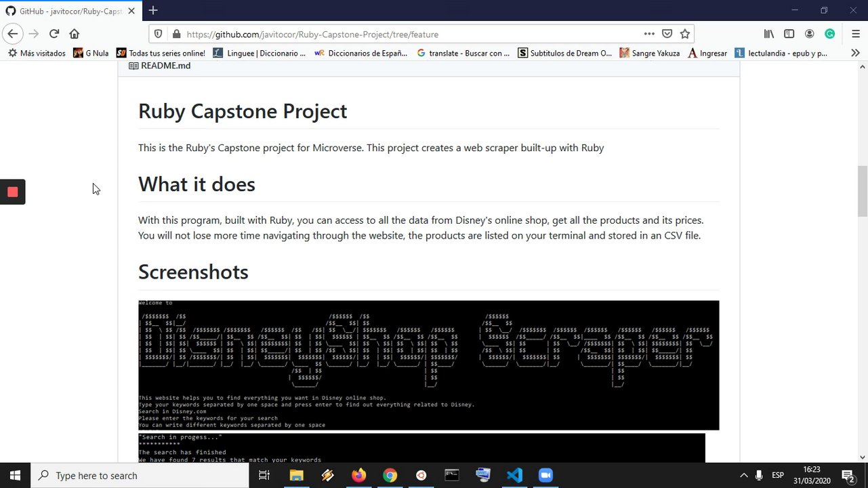Open Zoom from taskbar

[x=545, y=475]
